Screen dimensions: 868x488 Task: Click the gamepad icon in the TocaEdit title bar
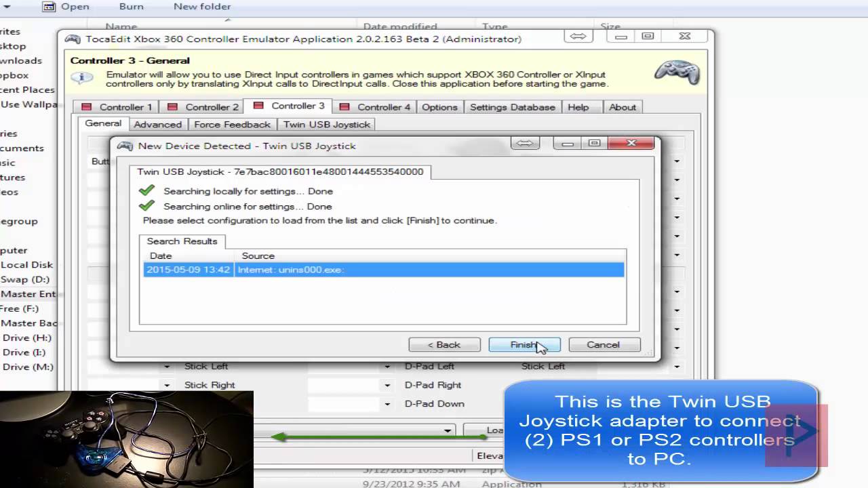[72, 39]
